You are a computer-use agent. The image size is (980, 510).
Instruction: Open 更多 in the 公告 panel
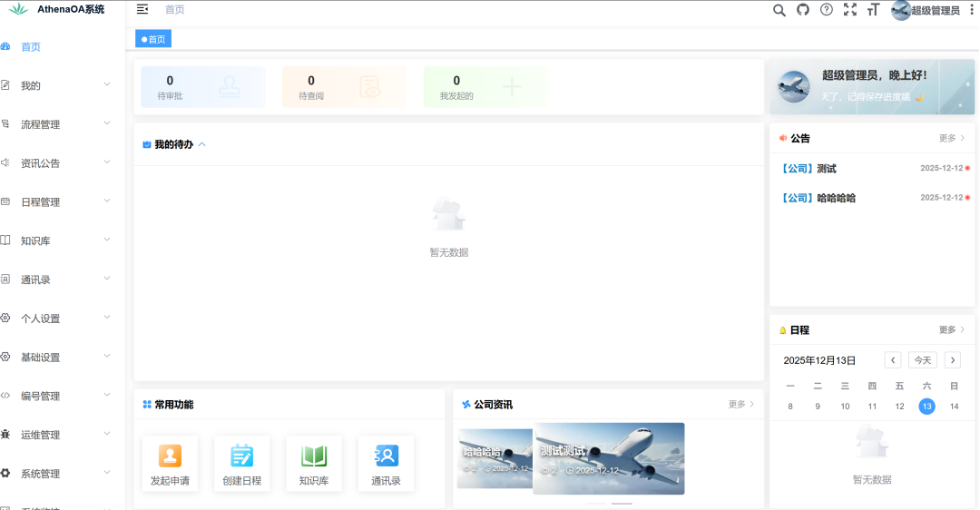[x=951, y=138]
